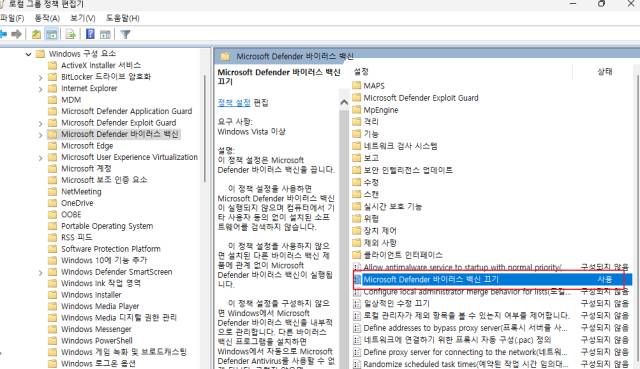This screenshot has width=640, height=369.
Task: Open the 위협 folder in list
Action: click(371, 218)
